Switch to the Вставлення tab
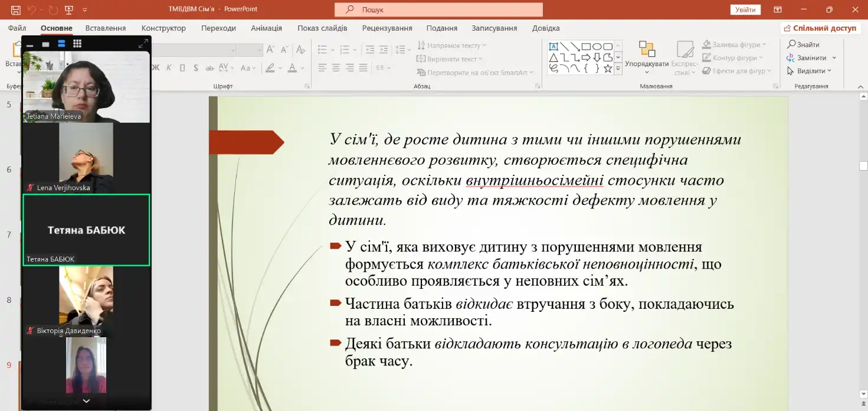This screenshot has width=868, height=411. pyautogui.click(x=106, y=28)
